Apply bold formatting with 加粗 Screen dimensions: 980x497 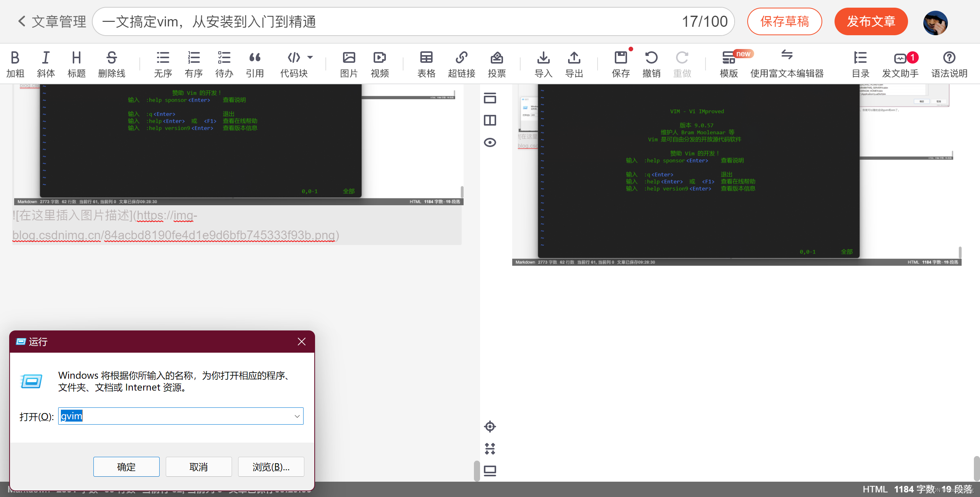pos(15,63)
